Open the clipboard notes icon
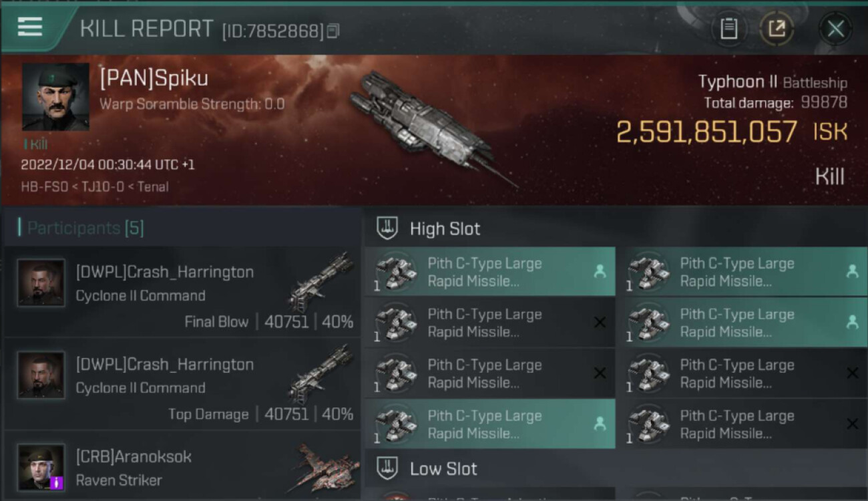Viewport: 868px width, 501px height. (x=728, y=29)
